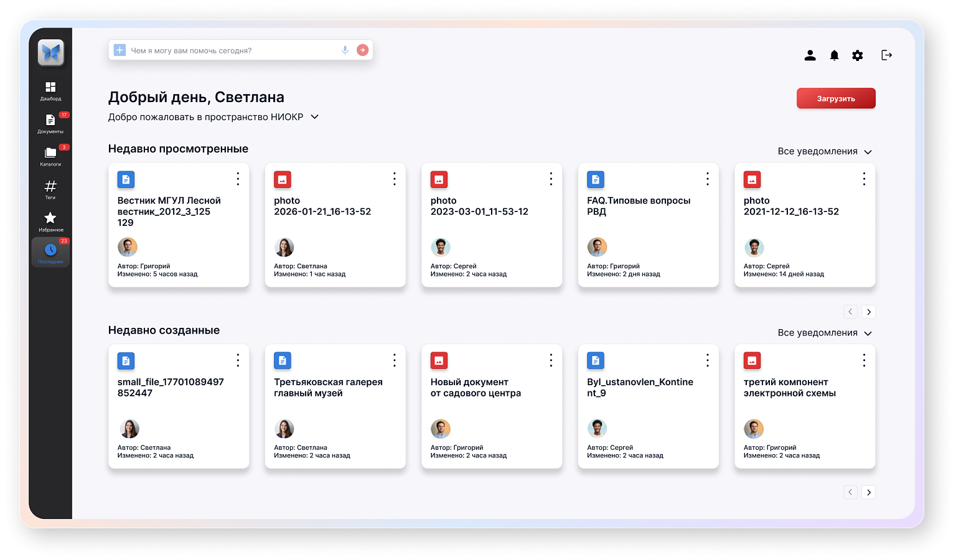This screenshot has width=956, height=560.
Task: Open the Избранное star section
Action: coord(50,222)
